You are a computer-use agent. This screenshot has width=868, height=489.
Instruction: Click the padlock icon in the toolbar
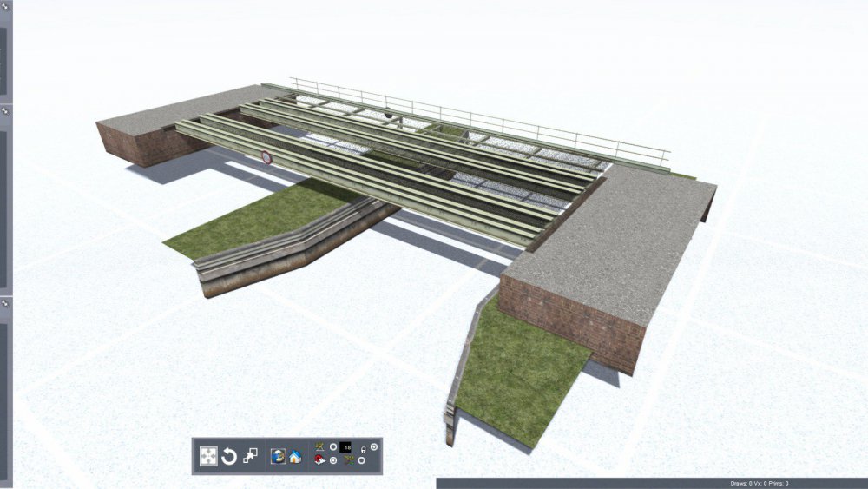coord(363,450)
